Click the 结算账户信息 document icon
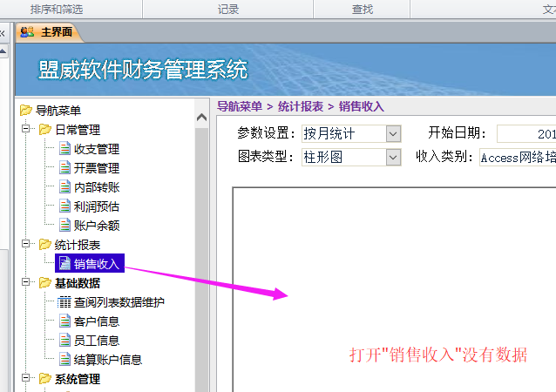The height and width of the screenshot is (392, 556). point(64,359)
